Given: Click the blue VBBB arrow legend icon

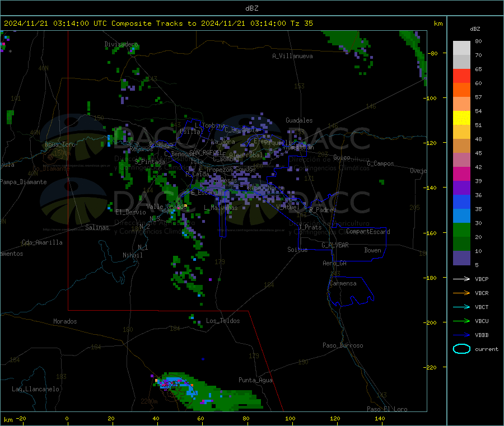Looking at the screenshot, I should 461,335.
